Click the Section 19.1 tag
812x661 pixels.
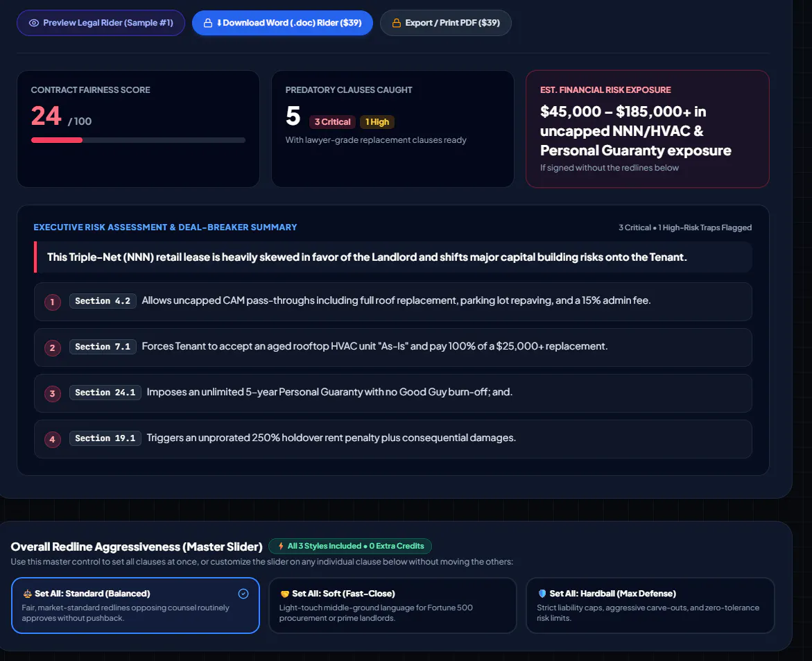click(x=105, y=438)
